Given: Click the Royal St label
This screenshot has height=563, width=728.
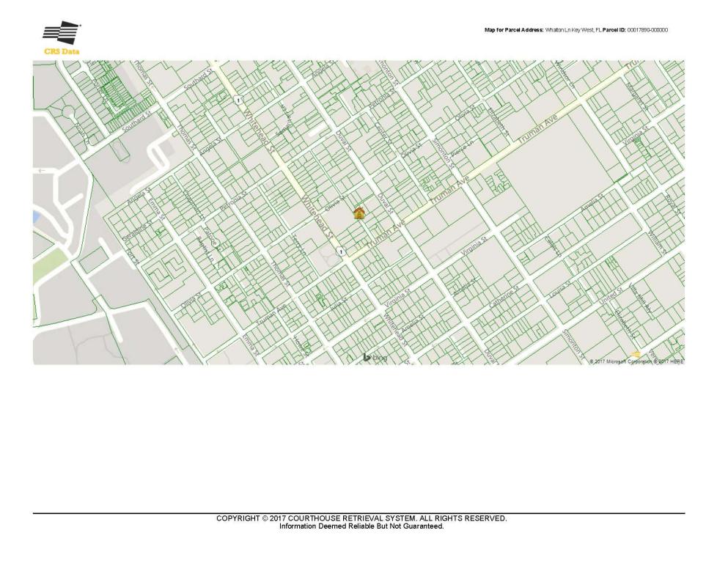Looking at the screenshot, I should (672, 205).
